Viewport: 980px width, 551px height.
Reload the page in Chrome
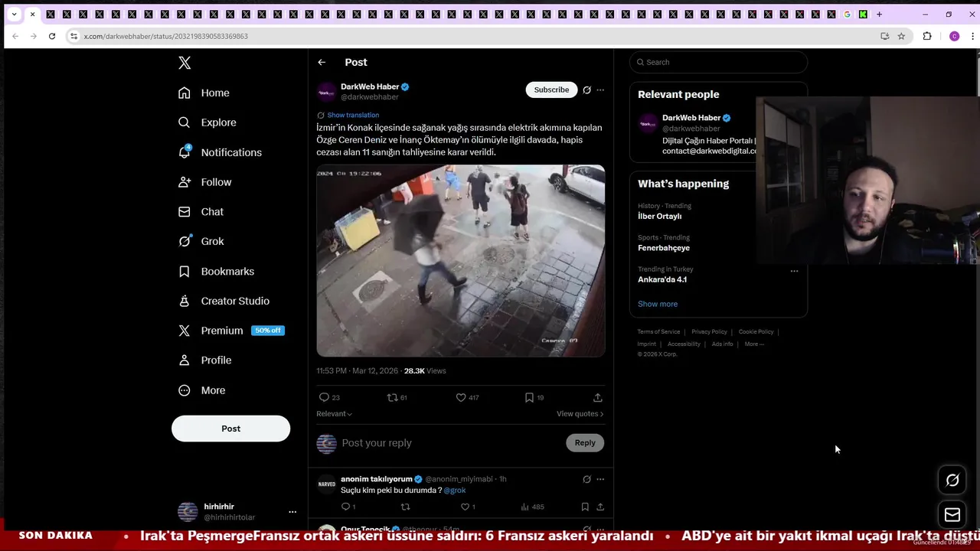pos(52,36)
